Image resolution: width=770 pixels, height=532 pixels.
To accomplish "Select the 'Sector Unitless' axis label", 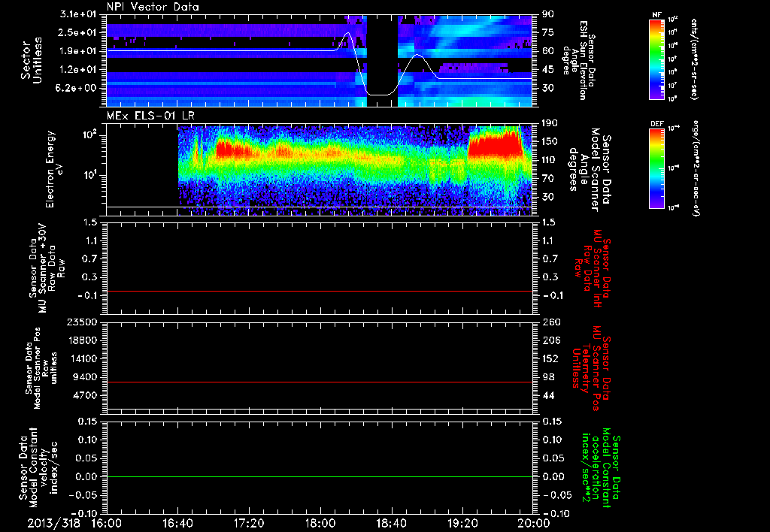I will coord(31,60).
